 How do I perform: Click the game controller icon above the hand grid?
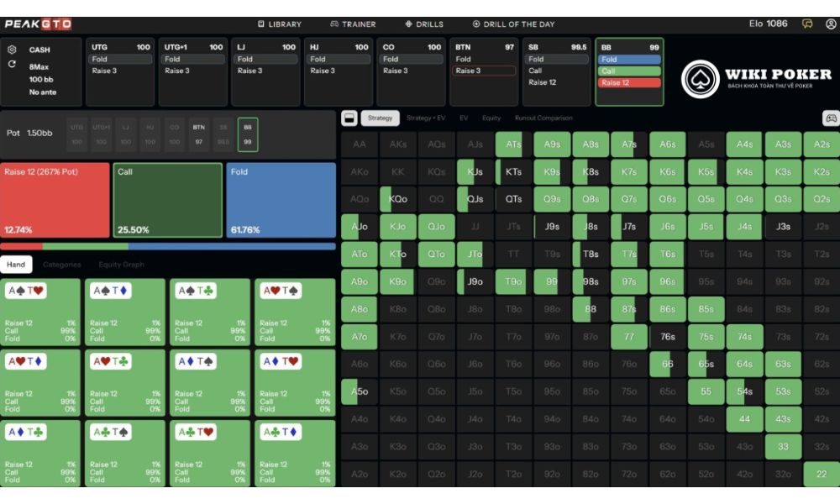[x=831, y=118]
